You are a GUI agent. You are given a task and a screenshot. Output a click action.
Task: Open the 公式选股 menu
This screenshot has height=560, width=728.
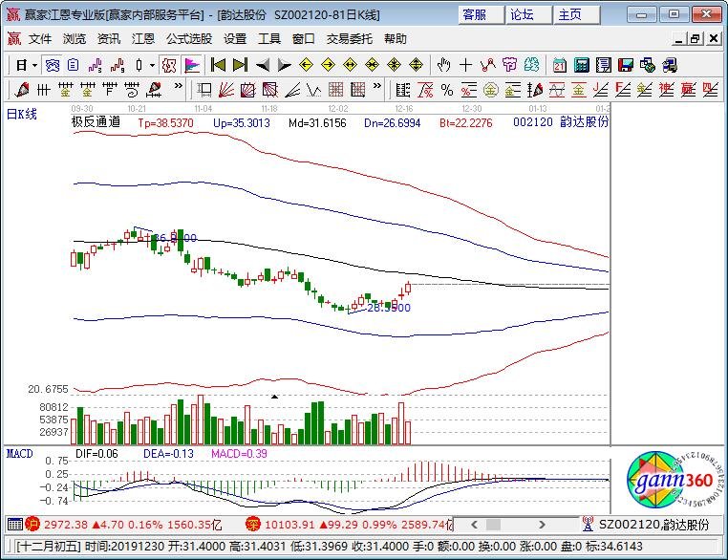pos(189,39)
